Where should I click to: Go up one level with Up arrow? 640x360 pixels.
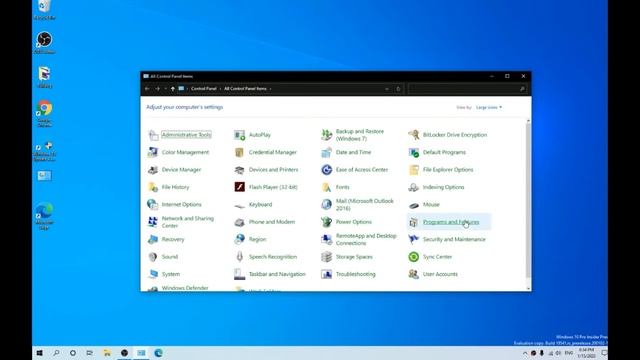click(173, 89)
